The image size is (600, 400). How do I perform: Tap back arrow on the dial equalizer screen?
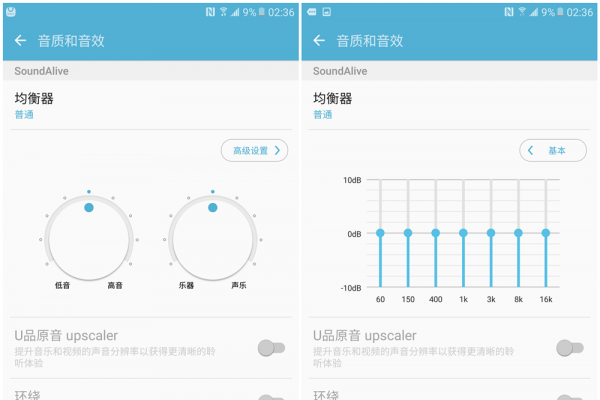[20, 41]
